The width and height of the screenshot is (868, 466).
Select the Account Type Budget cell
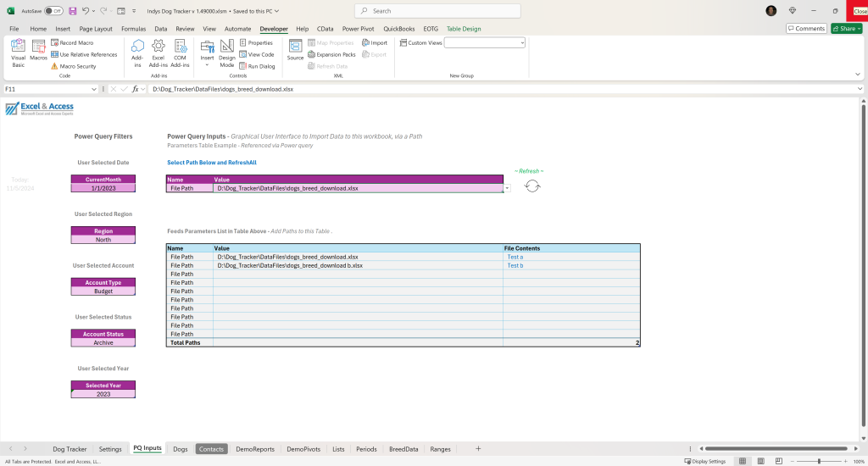[x=103, y=291]
